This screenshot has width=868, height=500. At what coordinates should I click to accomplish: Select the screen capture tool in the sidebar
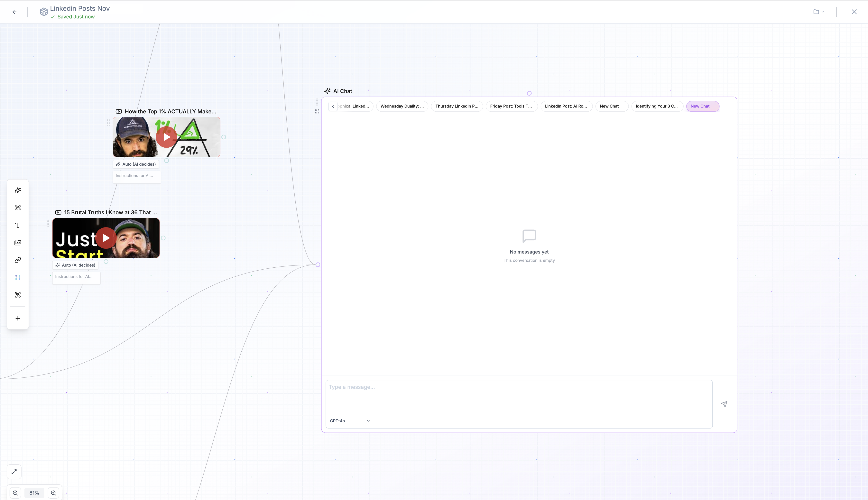pyautogui.click(x=18, y=295)
